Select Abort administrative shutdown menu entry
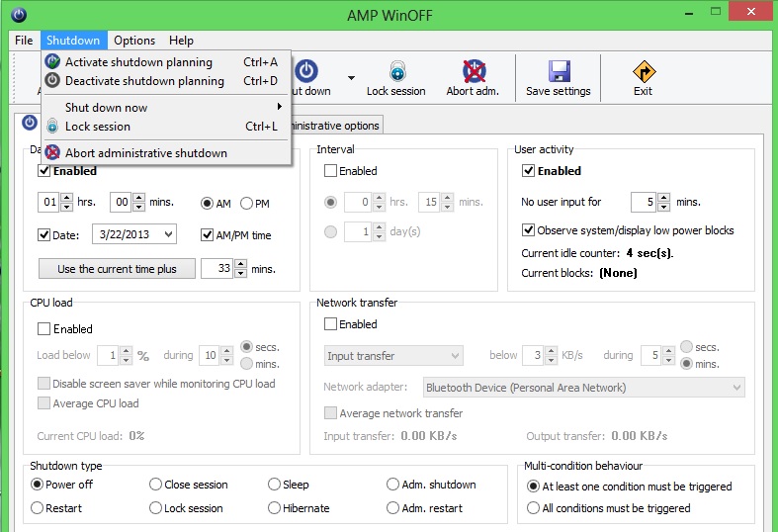Image resolution: width=778 pixels, height=532 pixels. click(166, 153)
